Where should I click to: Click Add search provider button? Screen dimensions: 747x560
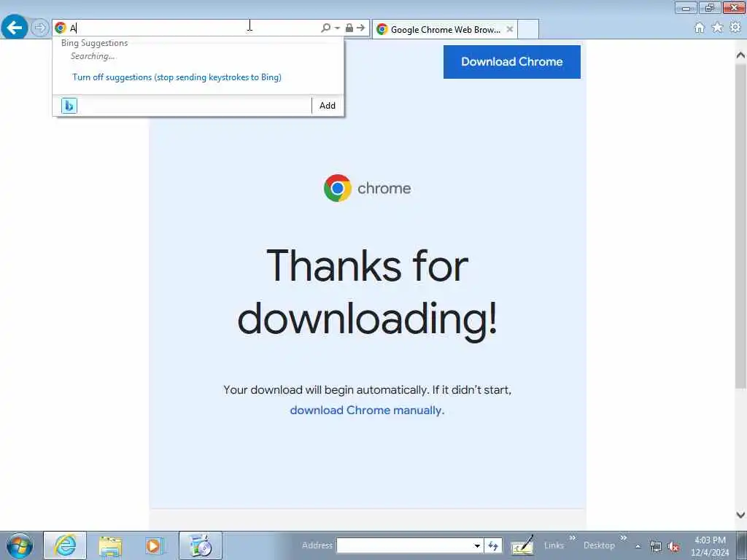(x=328, y=106)
